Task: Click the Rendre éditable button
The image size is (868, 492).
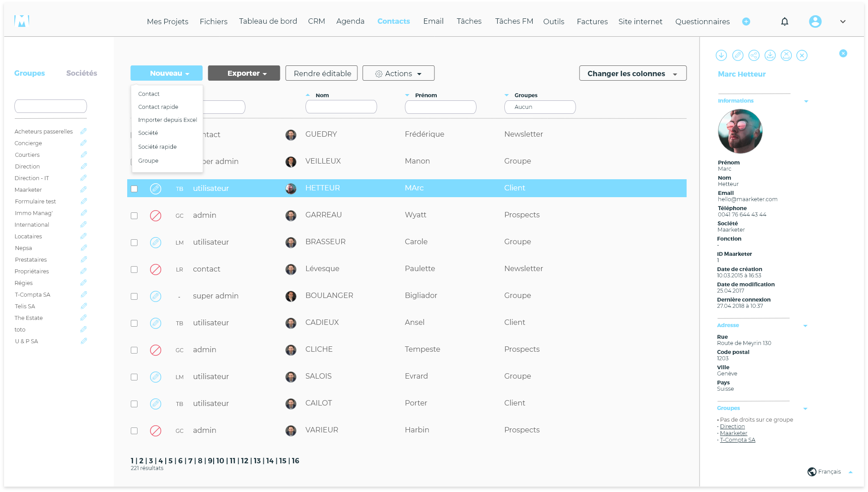Action: (322, 73)
